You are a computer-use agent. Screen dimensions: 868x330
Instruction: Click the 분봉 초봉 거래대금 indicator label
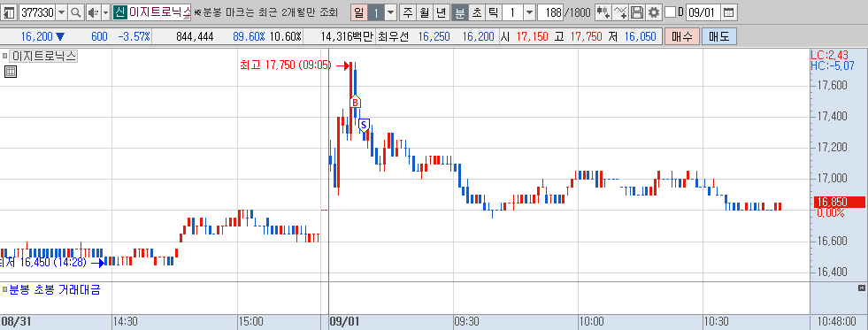55,289
